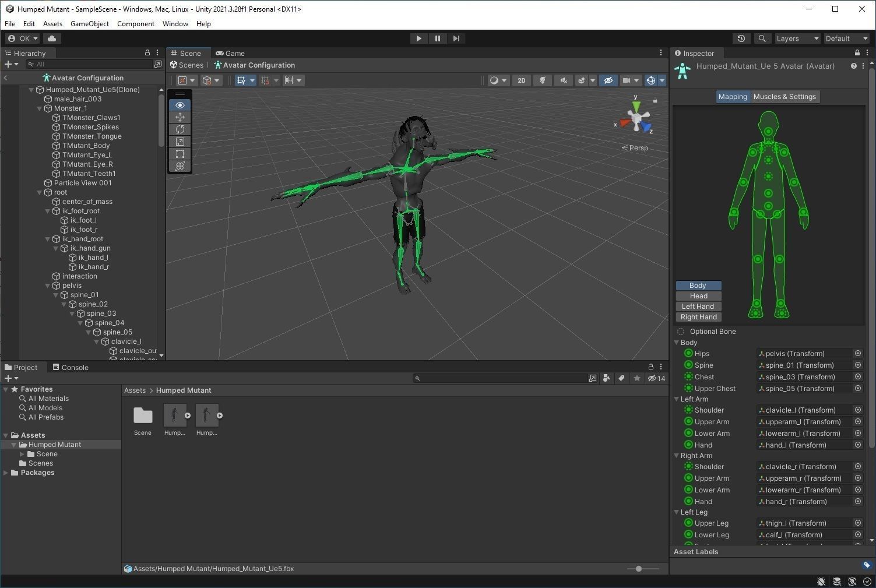Image resolution: width=876 pixels, height=588 pixels.
Task: Switch to the Game tab
Action: point(230,53)
